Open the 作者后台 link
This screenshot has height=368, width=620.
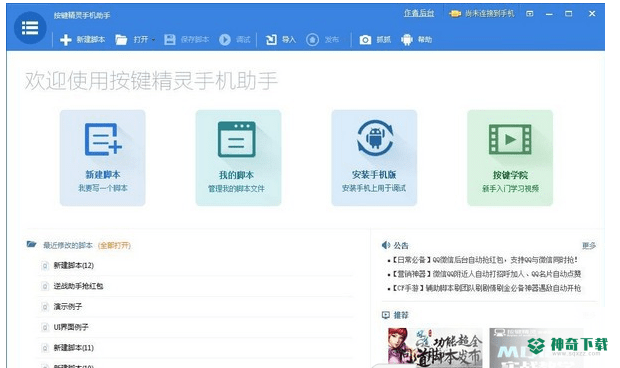(x=419, y=13)
